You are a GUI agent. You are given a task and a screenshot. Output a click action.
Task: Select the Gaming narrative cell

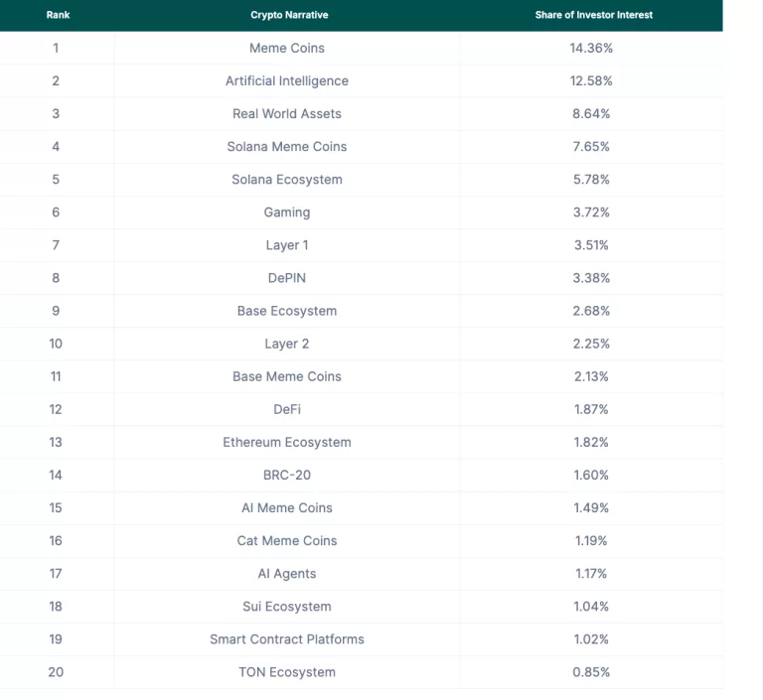point(287,211)
